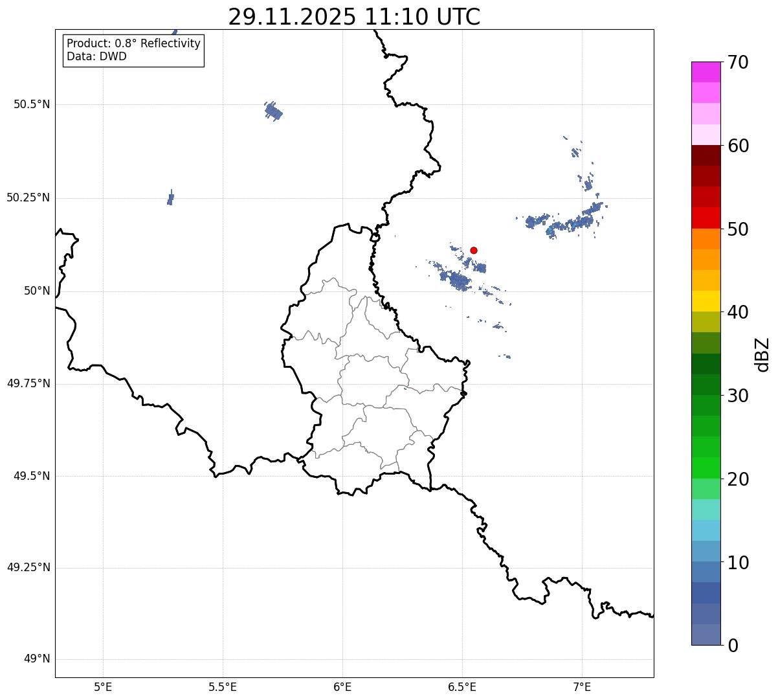Click the large echo cluster southwest of red marker
The image size is (778, 700).
coord(458,280)
